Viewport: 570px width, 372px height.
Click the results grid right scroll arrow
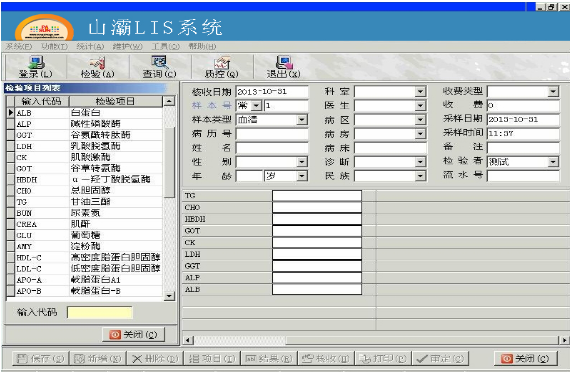[564, 340]
